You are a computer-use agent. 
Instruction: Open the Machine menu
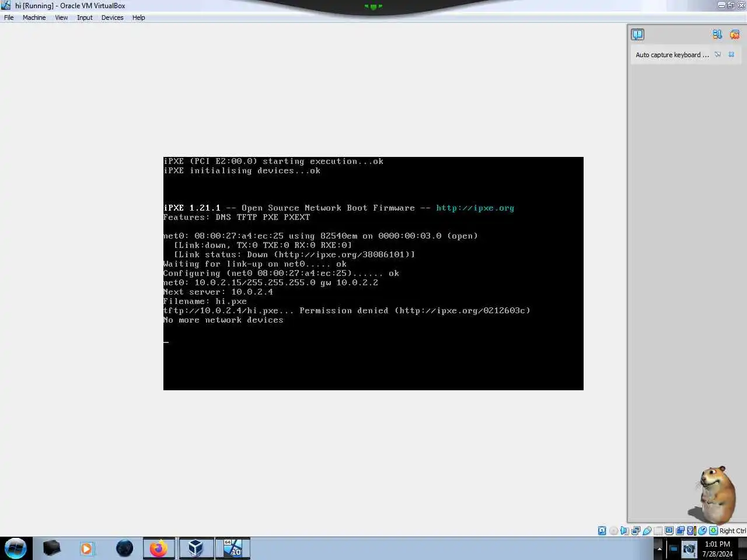click(x=34, y=17)
